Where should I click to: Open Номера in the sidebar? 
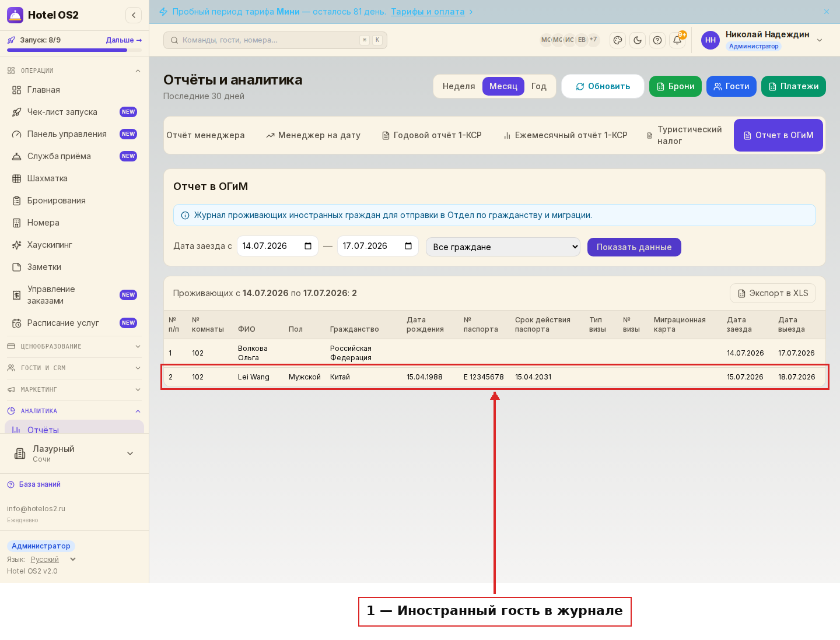pyautogui.click(x=74, y=223)
